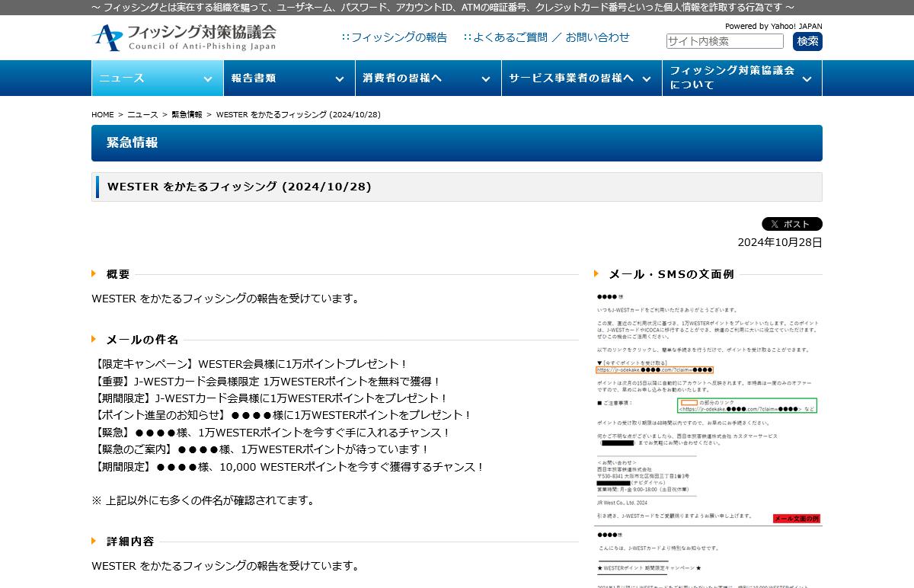Click the Council of Anti-Phishing Japan logo
Image resolution: width=914 pixels, height=588 pixels.
point(184,37)
